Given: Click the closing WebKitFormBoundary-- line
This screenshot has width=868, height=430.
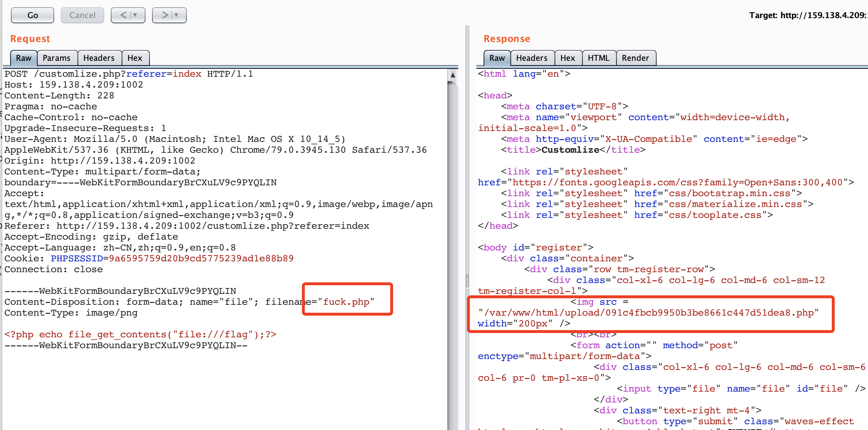Looking at the screenshot, I should pyautogui.click(x=126, y=345).
